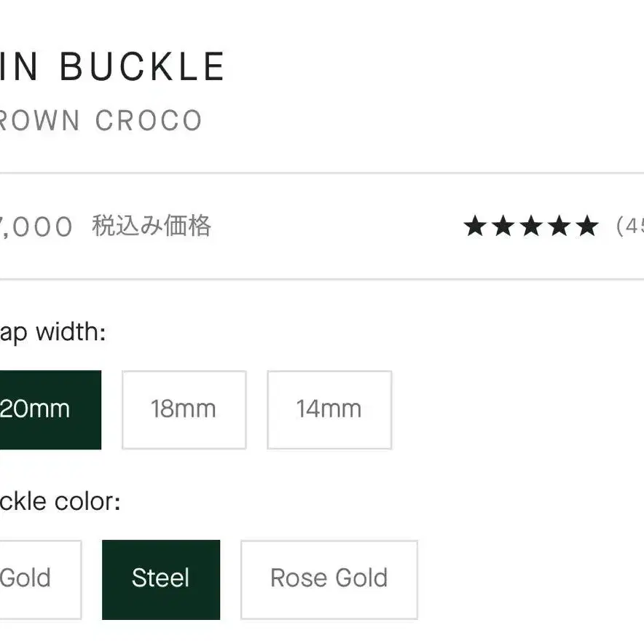Click the price amount ending in 7,000
Viewport: 644px width, 644px height.
click(x=36, y=227)
